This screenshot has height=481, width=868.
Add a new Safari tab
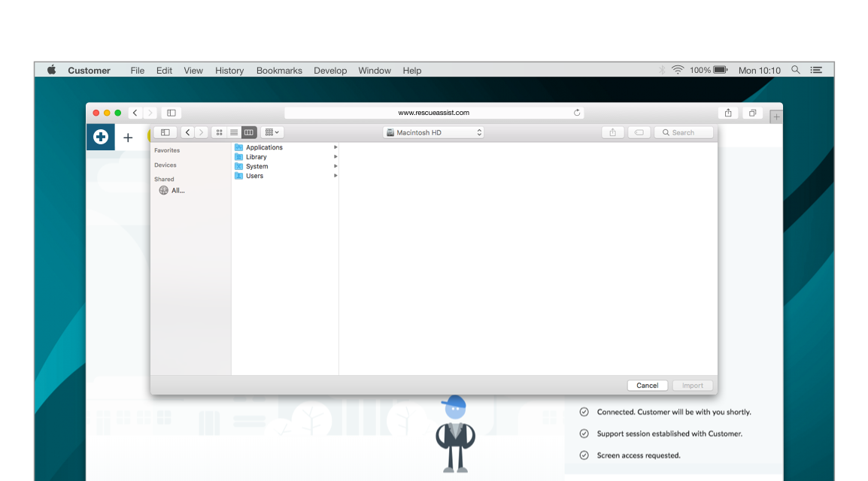pyautogui.click(x=776, y=116)
